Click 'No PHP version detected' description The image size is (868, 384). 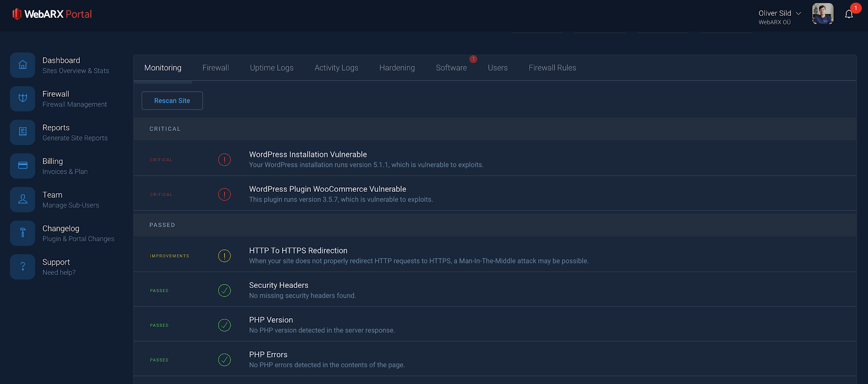tap(322, 331)
